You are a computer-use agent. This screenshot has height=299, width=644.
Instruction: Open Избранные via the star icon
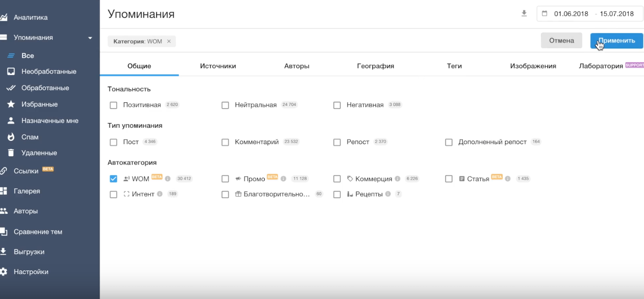pos(11,104)
